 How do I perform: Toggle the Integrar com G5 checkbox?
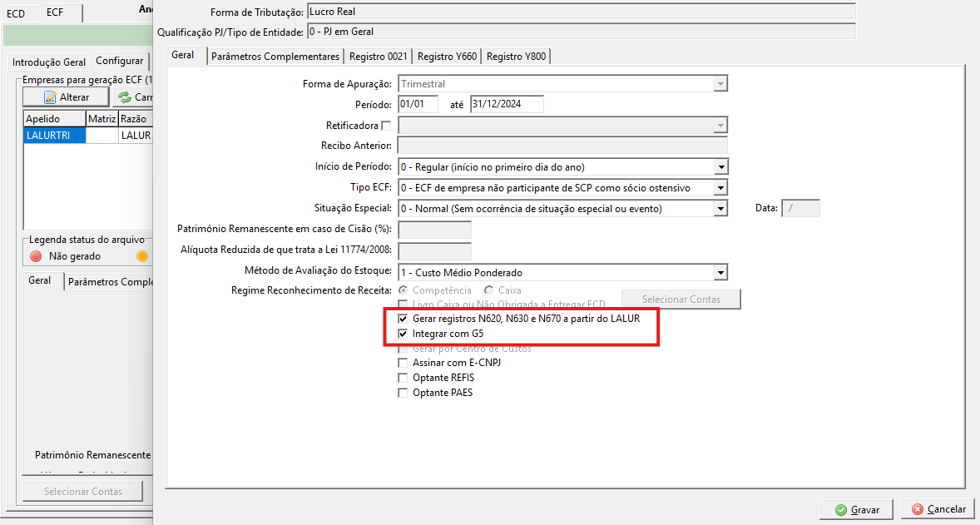coord(403,334)
